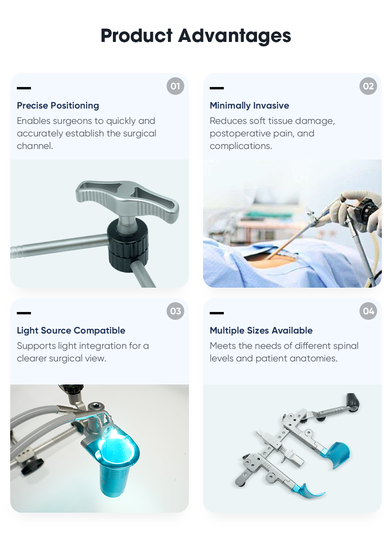The image size is (392, 555).
Task: Click the dash above Multiple Sizes Available
Action: [x=217, y=313]
